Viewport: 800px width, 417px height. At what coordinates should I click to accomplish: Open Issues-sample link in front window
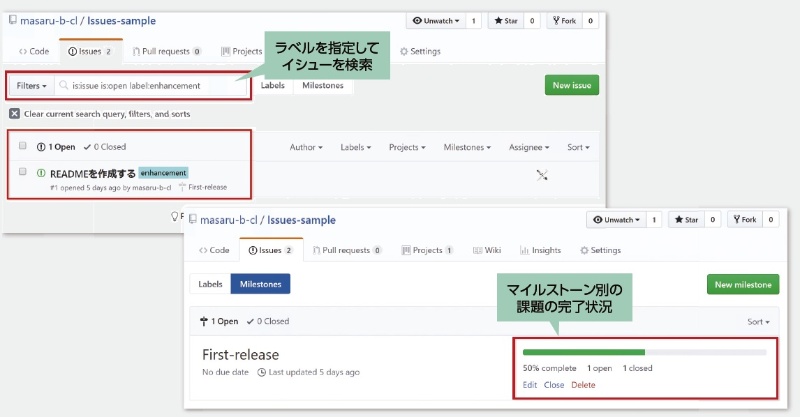[x=302, y=220]
